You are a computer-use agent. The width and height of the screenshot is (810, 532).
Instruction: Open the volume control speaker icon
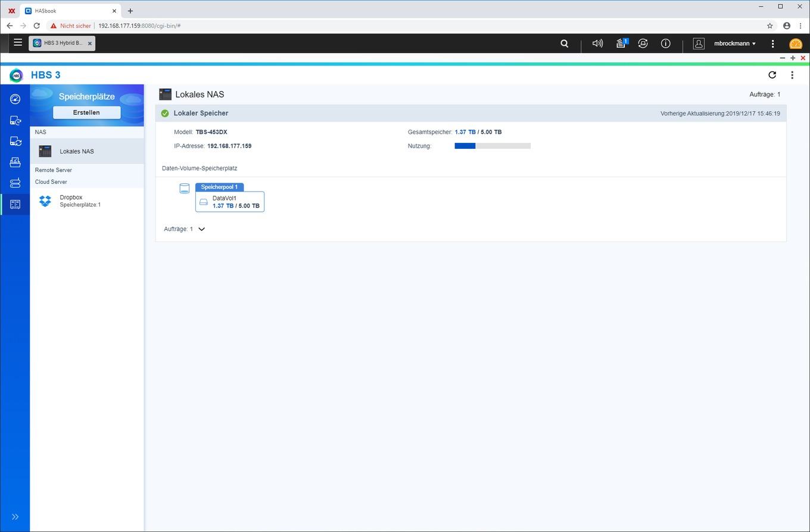[x=597, y=43]
